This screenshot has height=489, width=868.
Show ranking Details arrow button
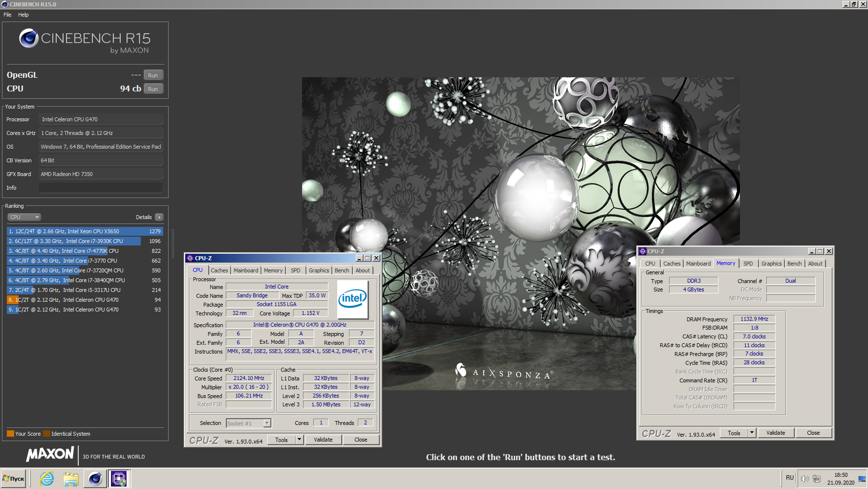[159, 217]
